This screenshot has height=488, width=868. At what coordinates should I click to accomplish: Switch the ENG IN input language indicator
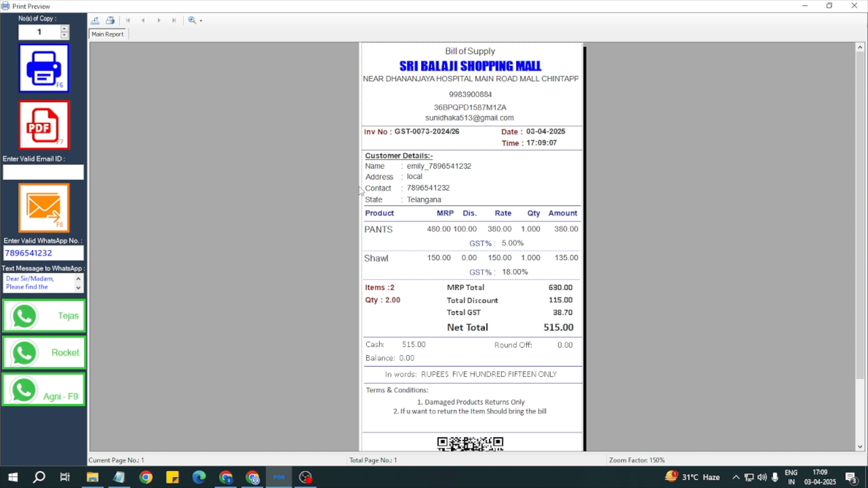pos(791,477)
